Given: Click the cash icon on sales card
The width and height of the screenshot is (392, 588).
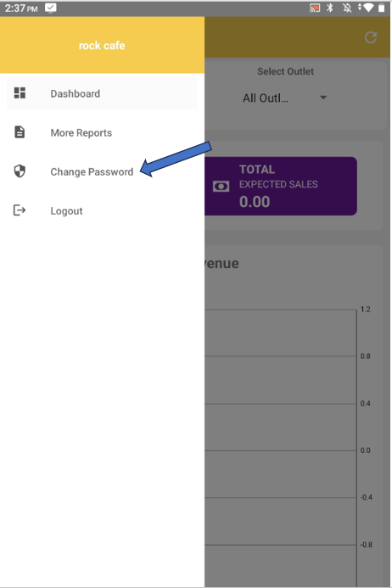Looking at the screenshot, I should tap(221, 186).
